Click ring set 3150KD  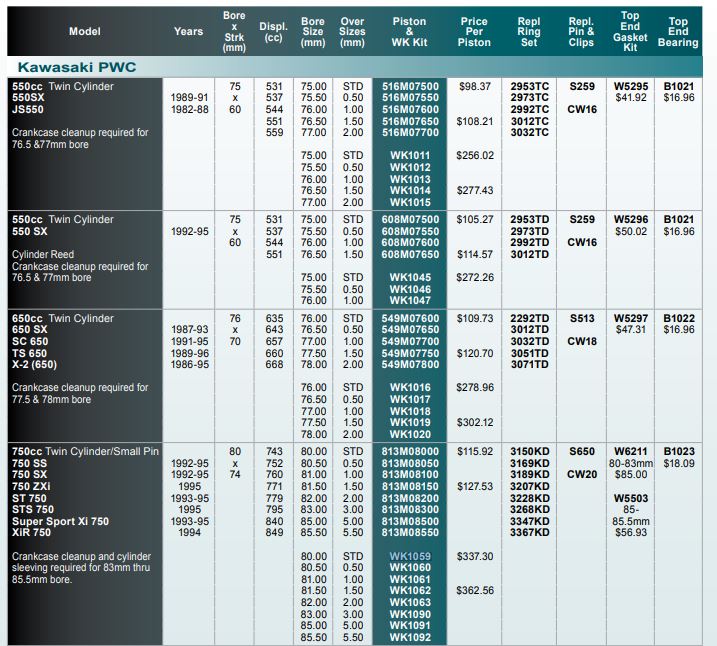coord(530,452)
